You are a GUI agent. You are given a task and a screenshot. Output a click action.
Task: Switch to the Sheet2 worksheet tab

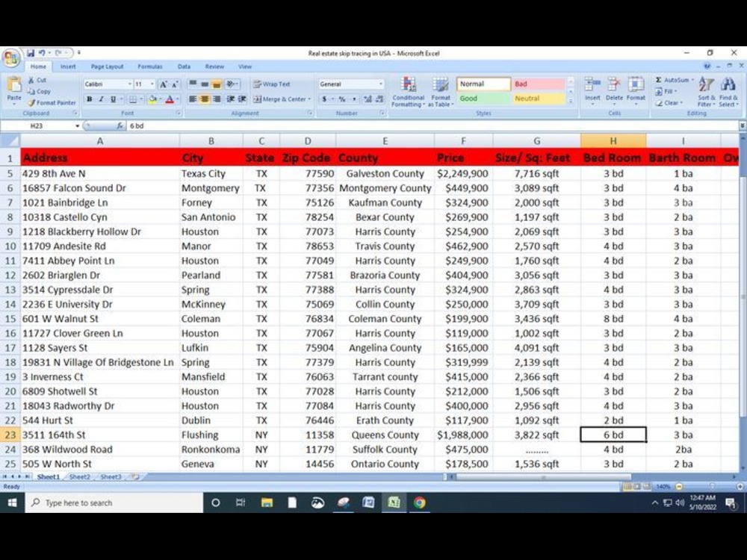[x=80, y=476]
